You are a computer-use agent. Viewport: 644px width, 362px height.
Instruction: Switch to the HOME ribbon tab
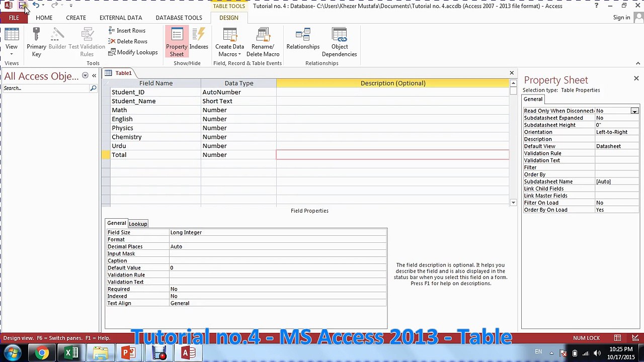tap(44, 18)
